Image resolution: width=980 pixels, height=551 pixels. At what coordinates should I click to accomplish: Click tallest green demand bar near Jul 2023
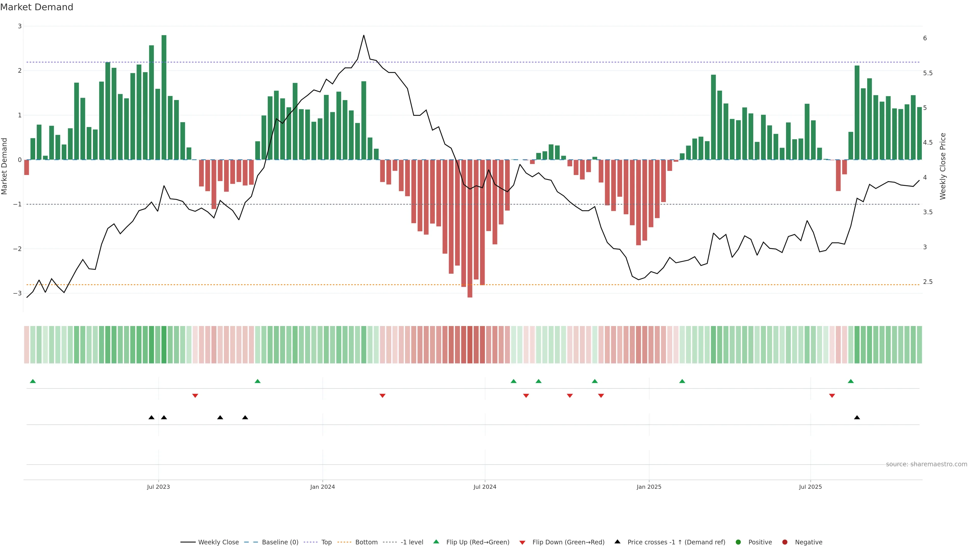(164, 97)
